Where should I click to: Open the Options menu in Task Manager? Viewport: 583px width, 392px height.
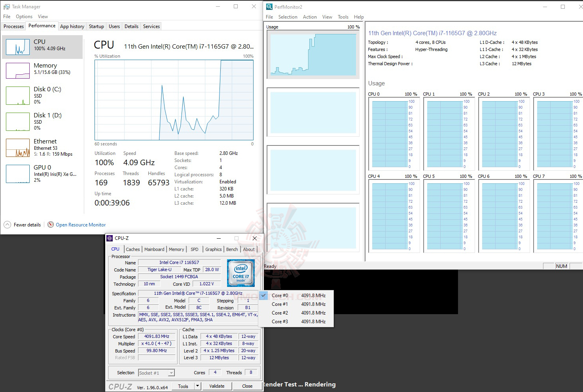24,17
